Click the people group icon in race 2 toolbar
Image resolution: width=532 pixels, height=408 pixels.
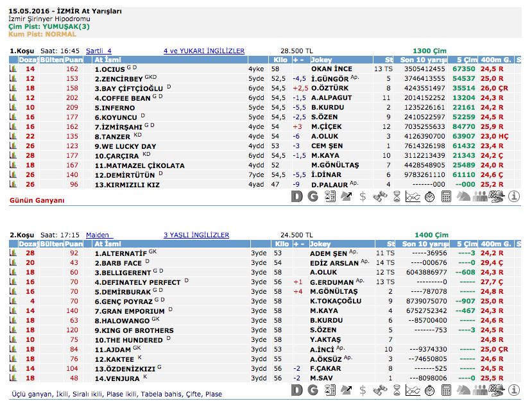pyautogui.click(x=480, y=389)
